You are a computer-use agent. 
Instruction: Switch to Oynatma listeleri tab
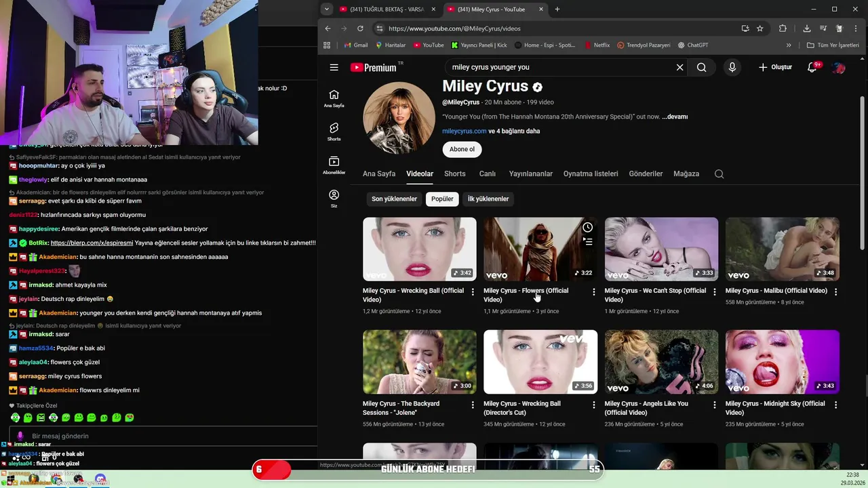coord(591,174)
